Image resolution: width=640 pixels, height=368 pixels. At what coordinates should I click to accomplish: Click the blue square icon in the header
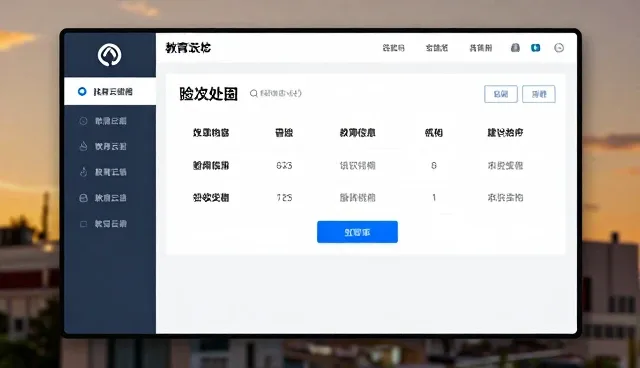536,48
